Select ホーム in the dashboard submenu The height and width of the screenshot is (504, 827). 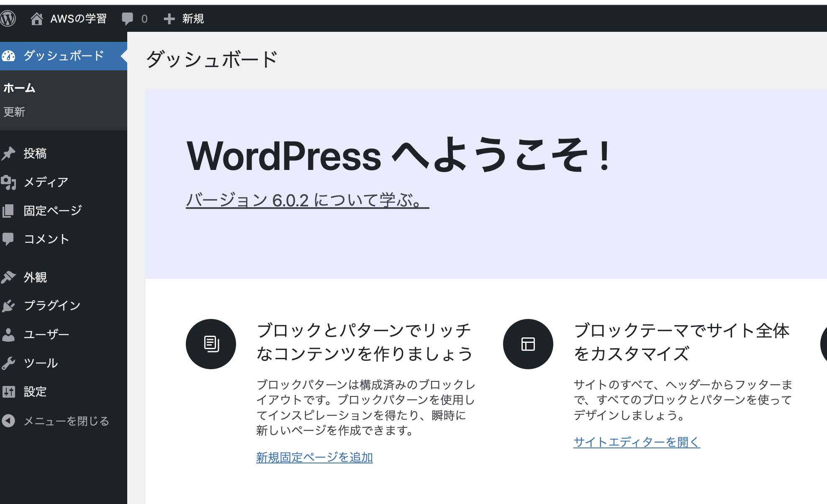18,87
